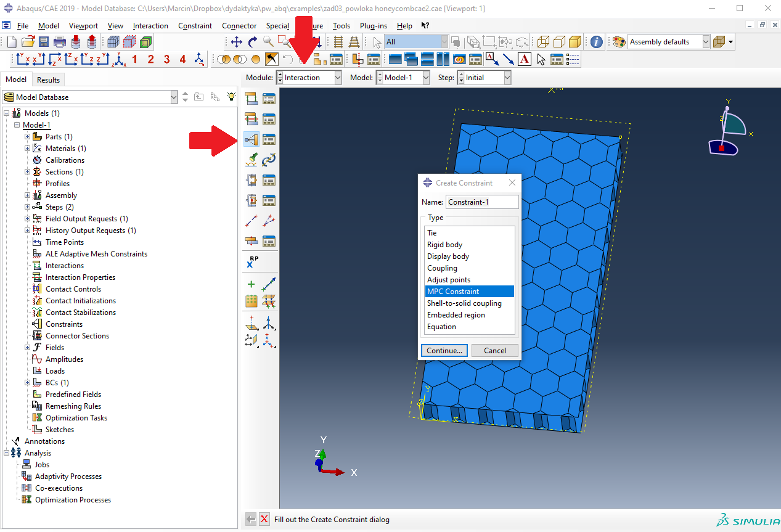Open the Module dropdown
This screenshot has width=781, height=532.
click(x=337, y=78)
